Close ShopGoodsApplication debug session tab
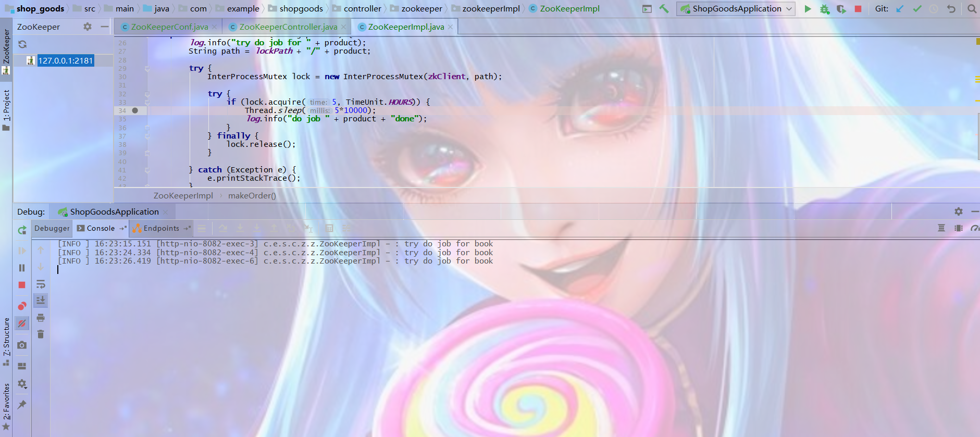The height and width of the screenshot is (437, 980). pos(166,212)
